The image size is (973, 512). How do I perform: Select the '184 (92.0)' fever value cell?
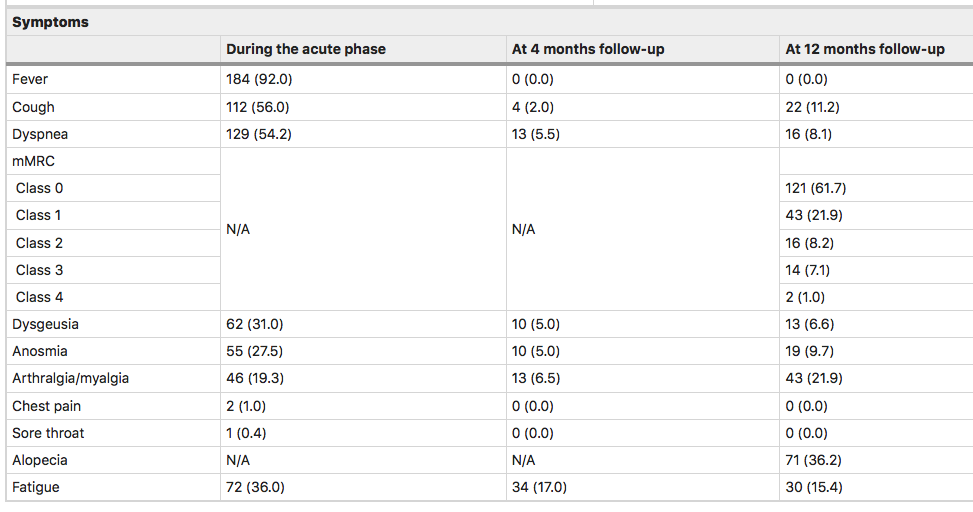click(259, 79)
